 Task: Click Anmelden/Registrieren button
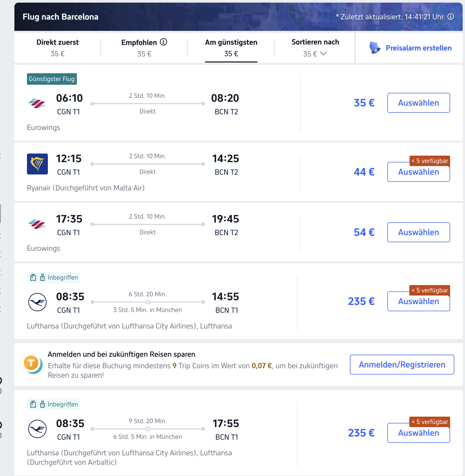tap(402, 365)
